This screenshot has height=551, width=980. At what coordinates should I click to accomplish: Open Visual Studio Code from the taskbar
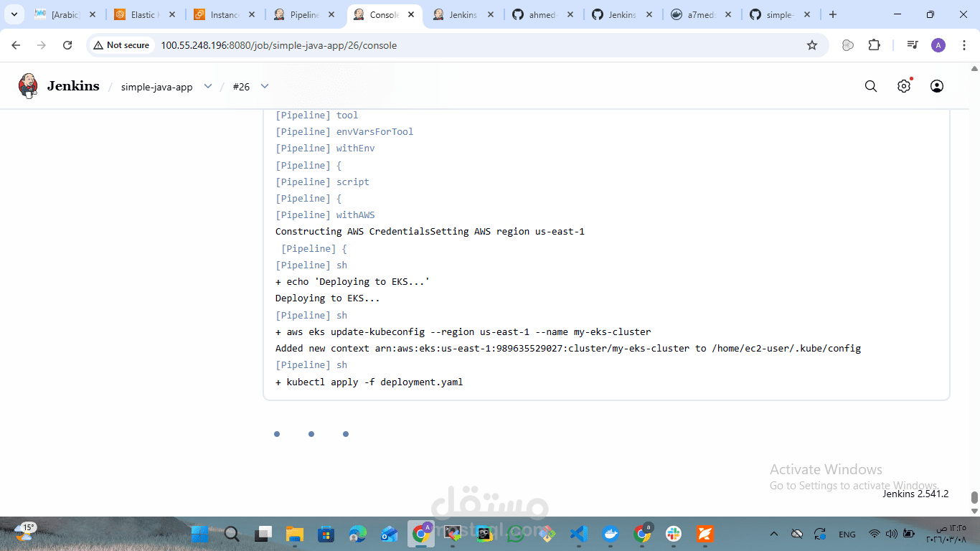point(579,534)
